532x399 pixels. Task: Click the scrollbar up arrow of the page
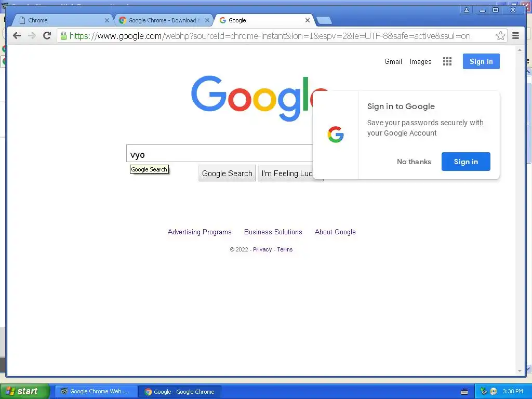[520, 50]
